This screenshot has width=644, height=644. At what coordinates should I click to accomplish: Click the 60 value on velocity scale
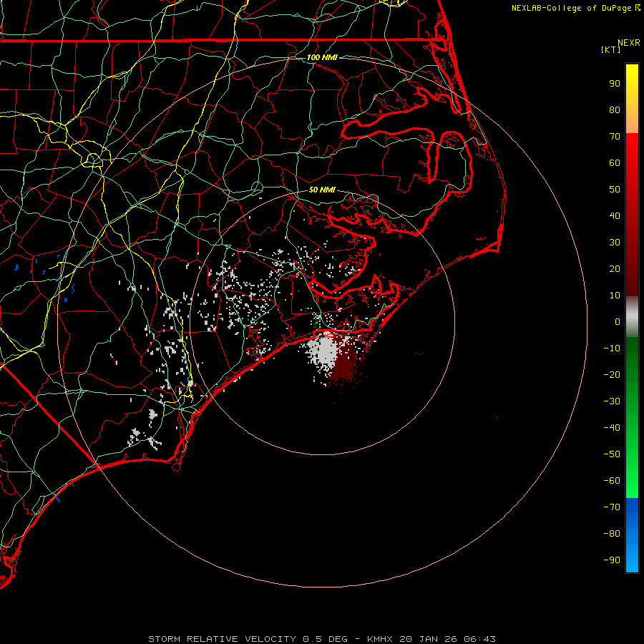[615, 162]
